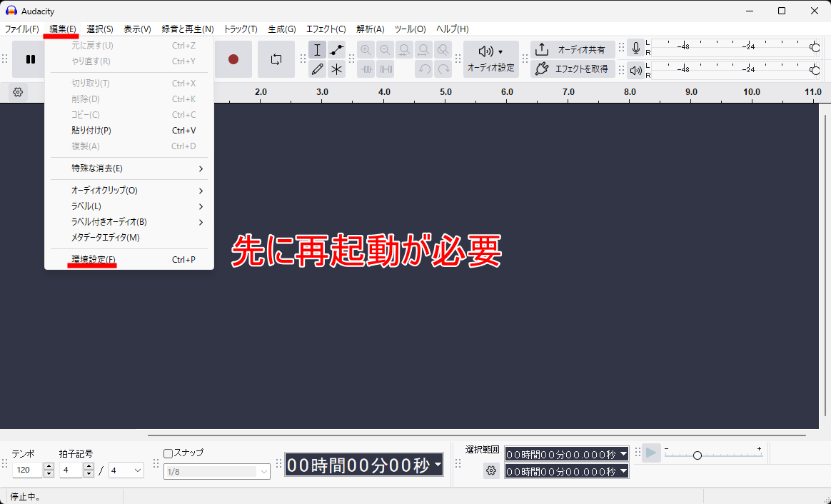Click the speaker playback meter icon
The height and width of the screenshot is (504, 831).
[x=635, y=70]
